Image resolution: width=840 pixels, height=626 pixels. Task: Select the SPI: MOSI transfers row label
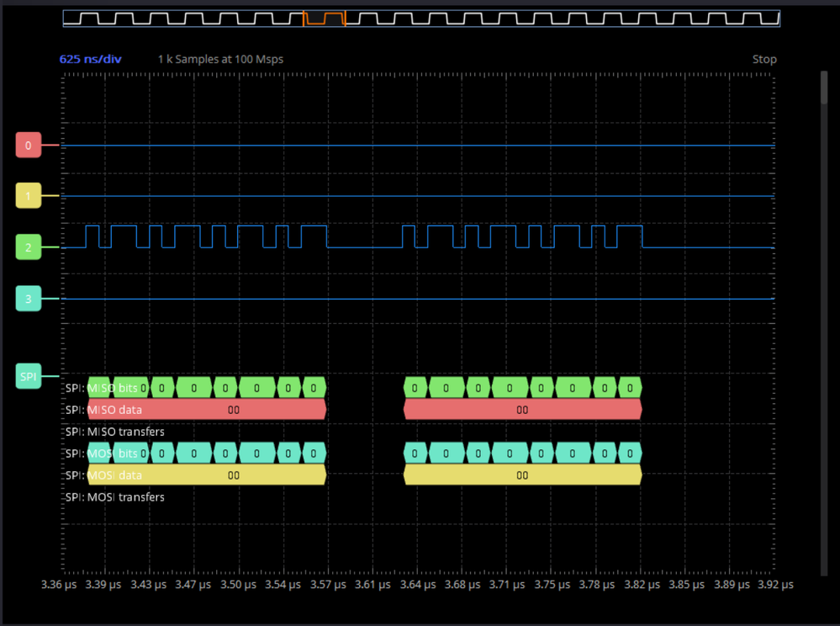(x=114, y=496)
